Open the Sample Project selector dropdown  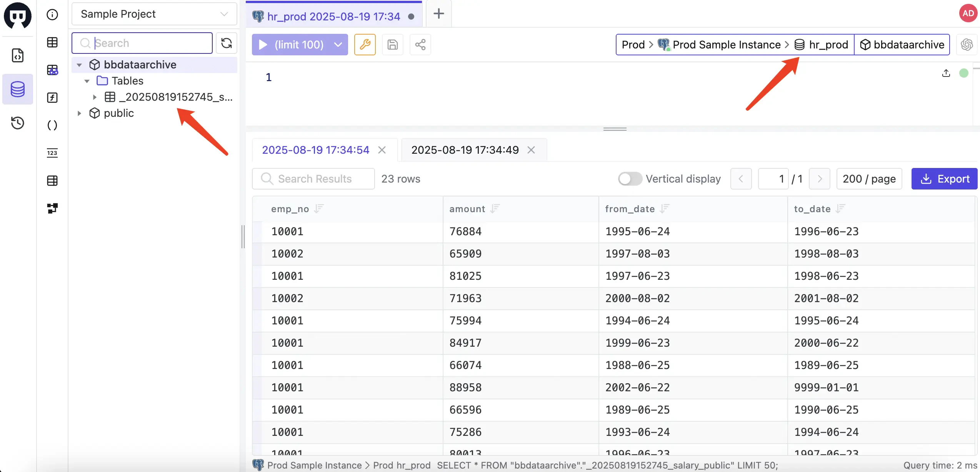153,14
